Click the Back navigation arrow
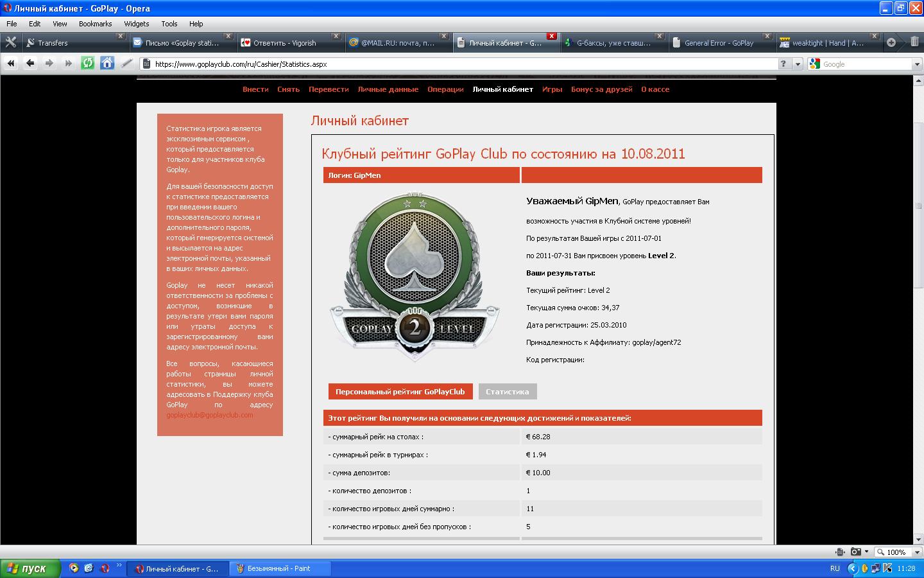 [30, 63]
